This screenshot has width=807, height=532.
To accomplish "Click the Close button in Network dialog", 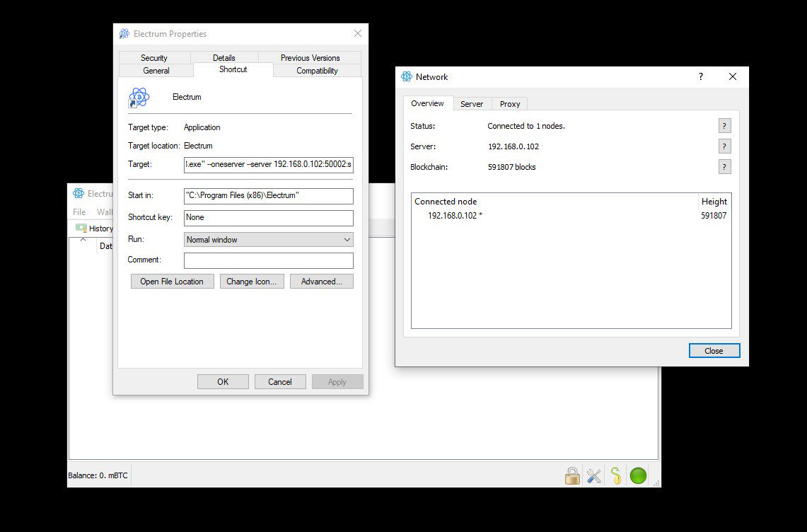I will pyautogui.click(x=714, y=351).
